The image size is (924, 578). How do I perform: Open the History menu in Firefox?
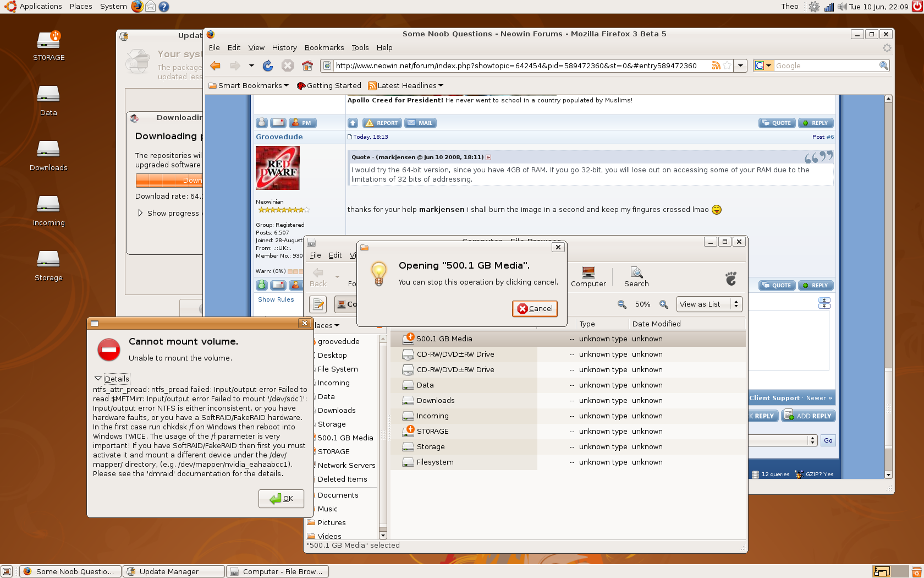tap(284, 48)
